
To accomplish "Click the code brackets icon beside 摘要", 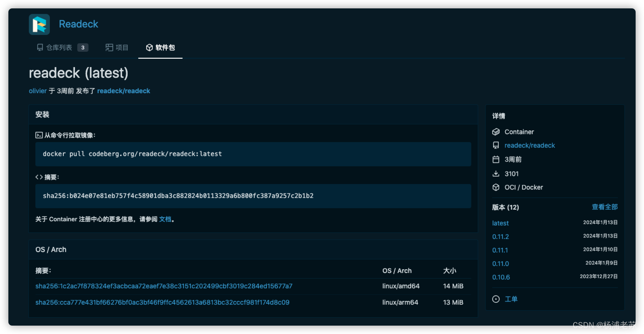I will 39,177.
